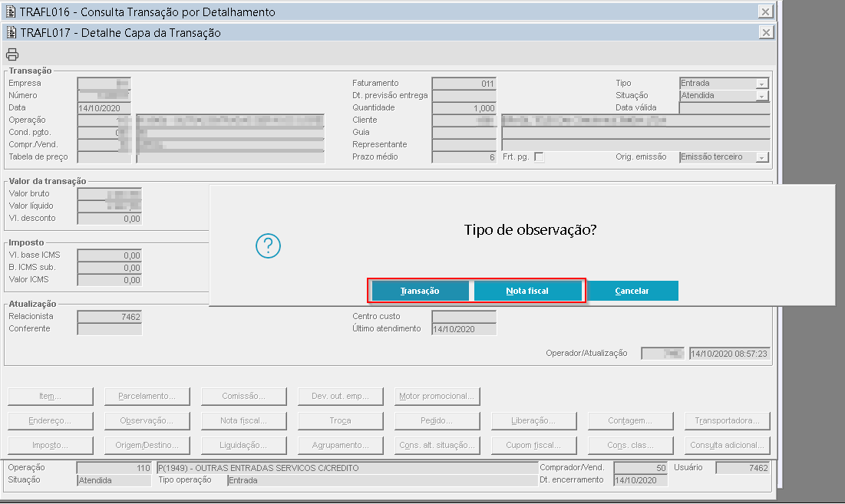The height and width of the screenshot is (504, 845).
Task: Click Cancelar in the dialog
Action: pyautogui.click(x=632, y=291)
